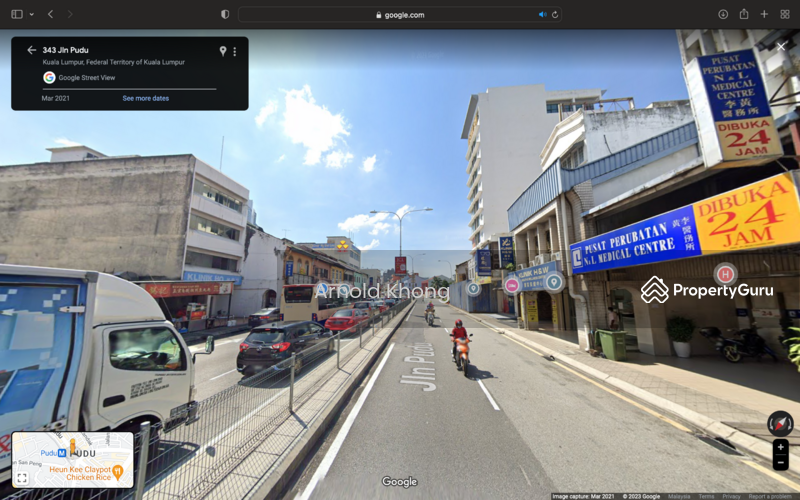Open the sidebar dropdown chevron in Safari
Screen dimensions: 800x500
point(31,14)
